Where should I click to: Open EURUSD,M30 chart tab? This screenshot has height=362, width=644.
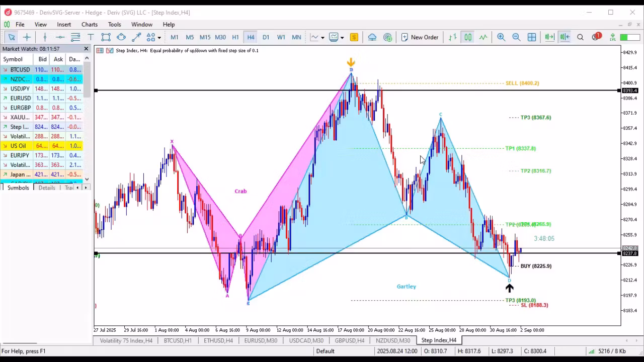point(261,340)
